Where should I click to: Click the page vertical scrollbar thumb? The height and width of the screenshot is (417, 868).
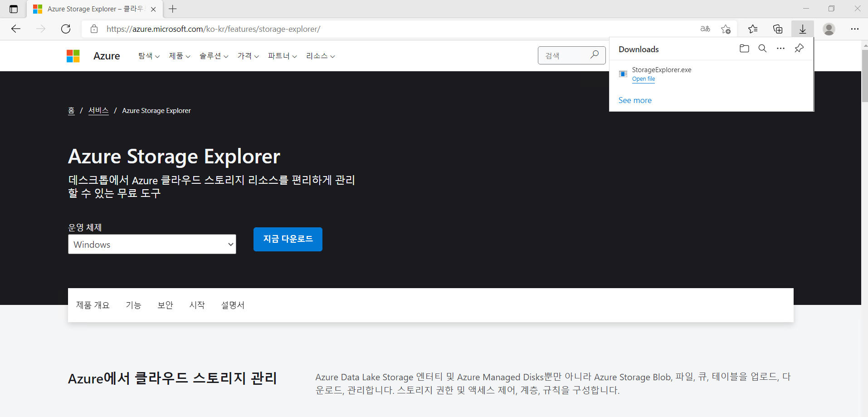[x=864, y=76]
